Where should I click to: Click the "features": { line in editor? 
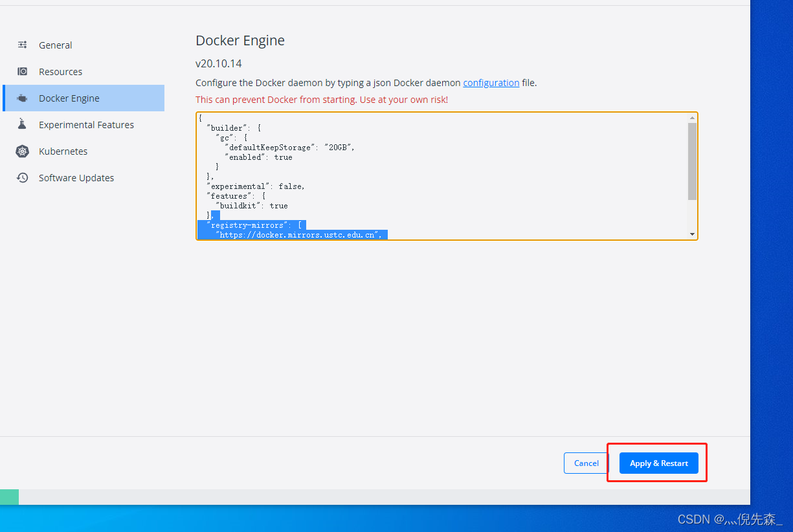236,196
